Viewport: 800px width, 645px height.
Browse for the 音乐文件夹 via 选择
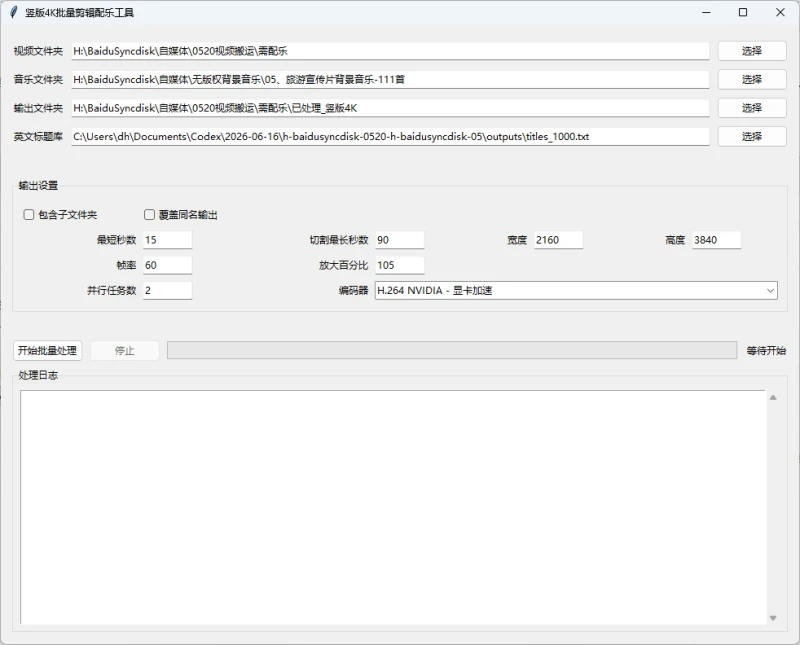coord(752,80)
